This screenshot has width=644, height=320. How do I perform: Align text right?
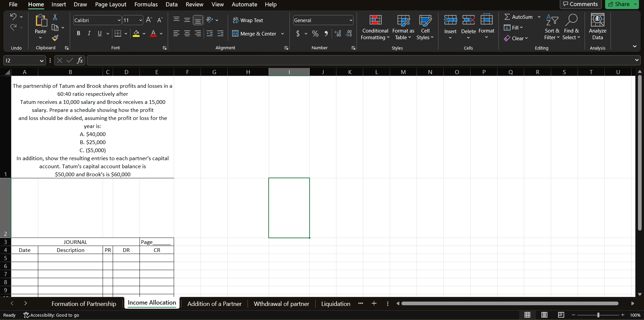[x=198, y=34]
